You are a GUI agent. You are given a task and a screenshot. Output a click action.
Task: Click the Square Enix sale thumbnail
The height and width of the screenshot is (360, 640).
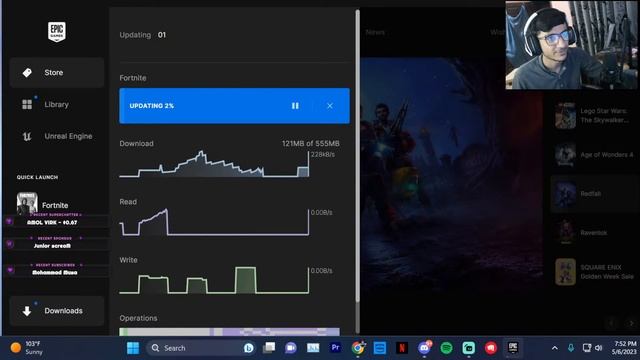565,272
